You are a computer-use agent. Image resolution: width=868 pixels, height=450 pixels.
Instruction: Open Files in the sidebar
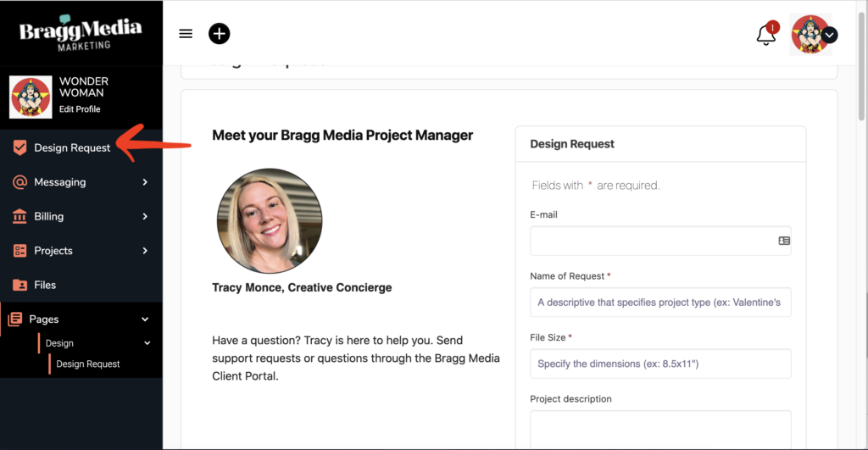pyautogui.click(x=45, y=285)
